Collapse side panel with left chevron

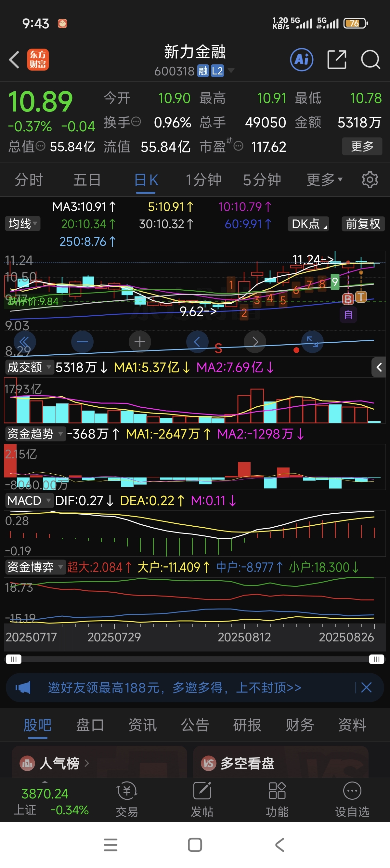coord(379,367)
